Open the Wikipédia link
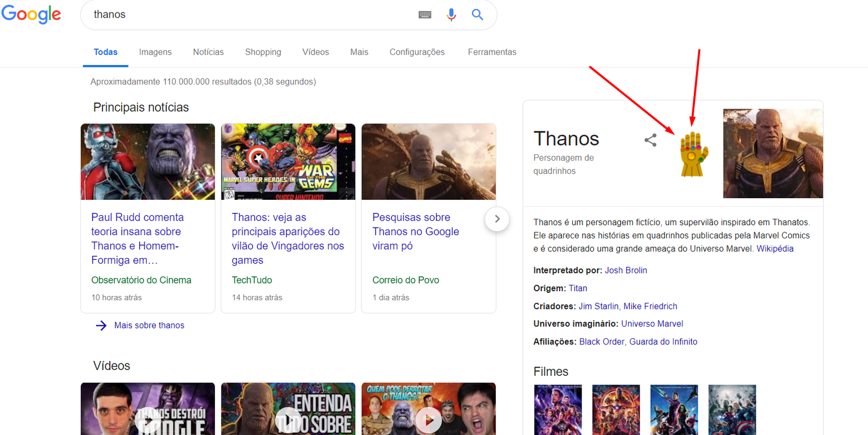868x435 pixels. [x=775, y=249]
